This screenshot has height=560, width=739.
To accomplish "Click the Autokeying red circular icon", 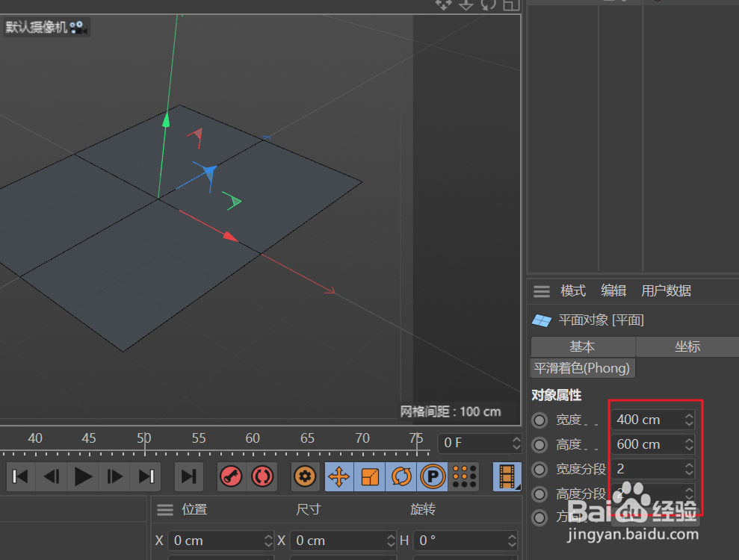I will (x=262, y=476).
